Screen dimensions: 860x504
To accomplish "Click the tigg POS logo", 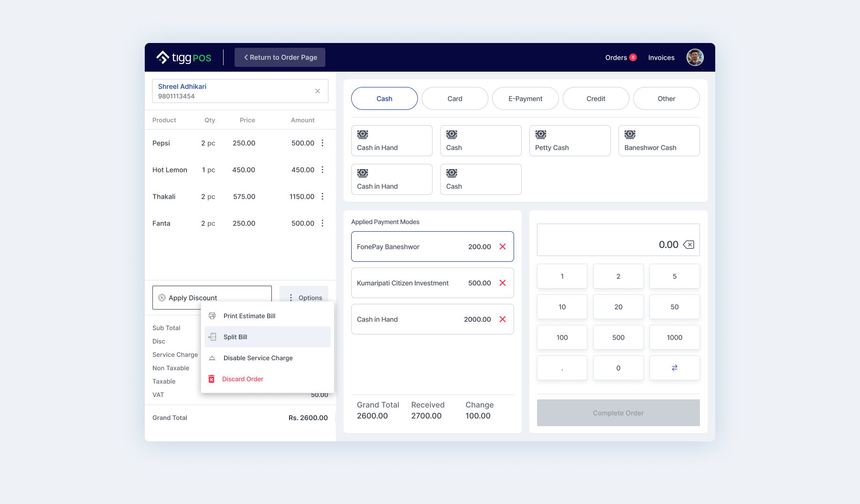I will pyautogui.click(x=184, y=57).
